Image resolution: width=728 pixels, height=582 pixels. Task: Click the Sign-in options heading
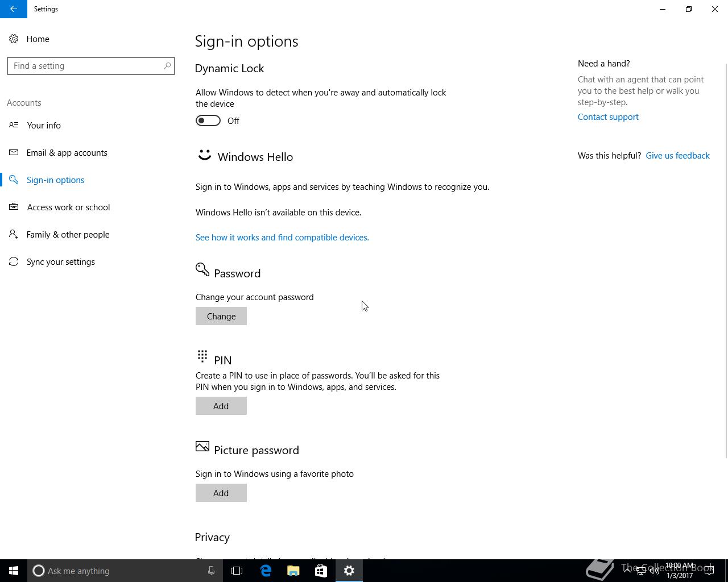(246, 41)
